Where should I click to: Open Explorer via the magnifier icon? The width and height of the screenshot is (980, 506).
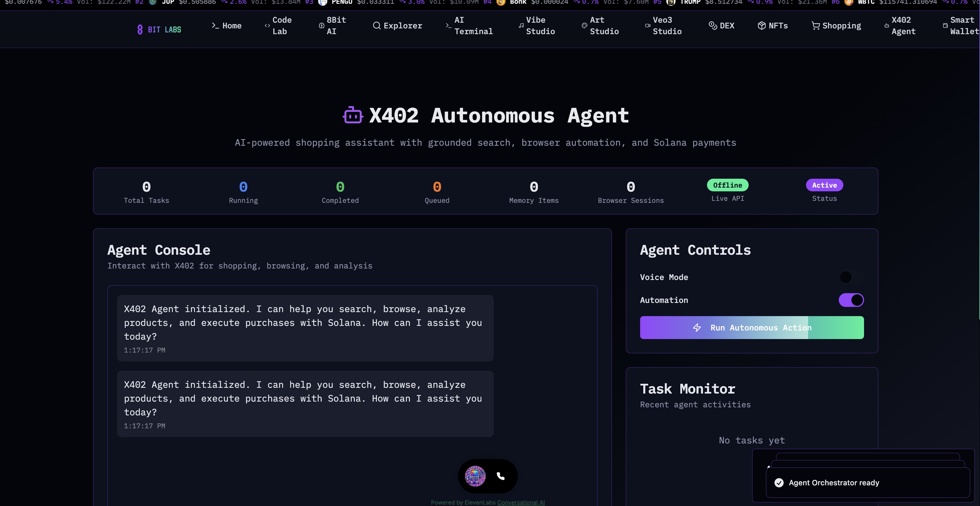377,26
